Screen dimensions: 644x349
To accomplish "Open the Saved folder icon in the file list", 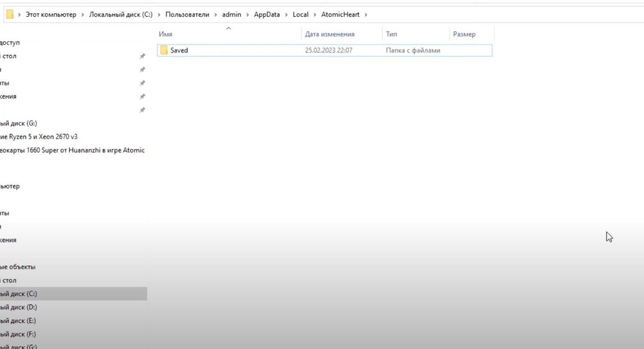I will (x=164, y=50).
